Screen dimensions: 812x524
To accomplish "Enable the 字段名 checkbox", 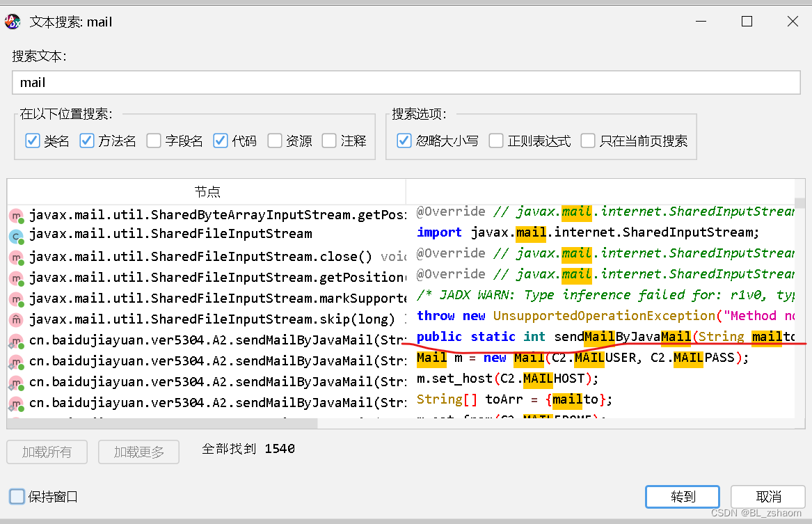I will 153,141.
